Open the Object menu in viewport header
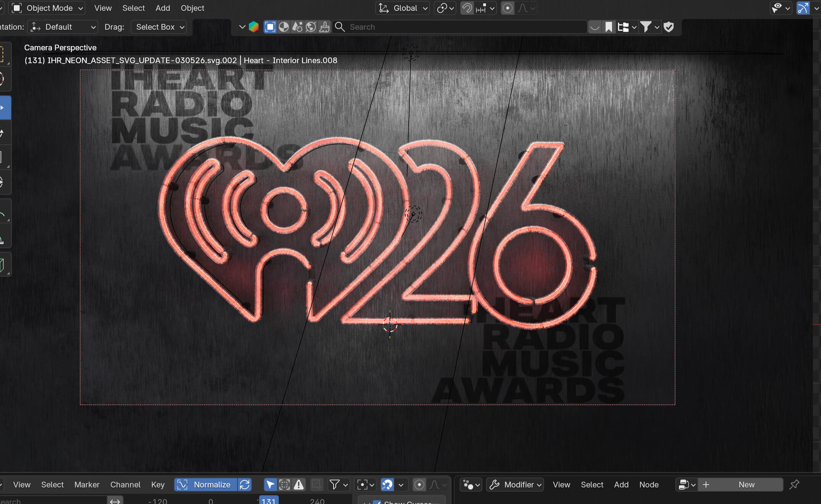 pos(192,8)
